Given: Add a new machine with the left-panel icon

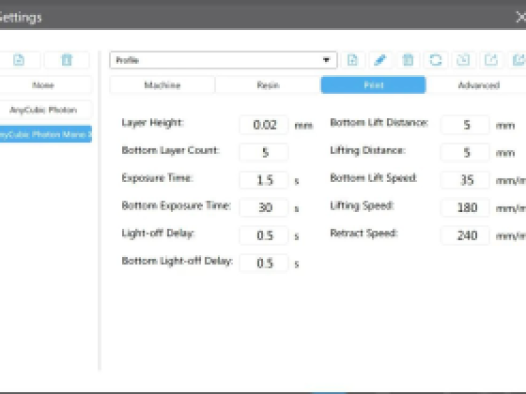Looking at the screenshot, I should (x=19, y=60).
